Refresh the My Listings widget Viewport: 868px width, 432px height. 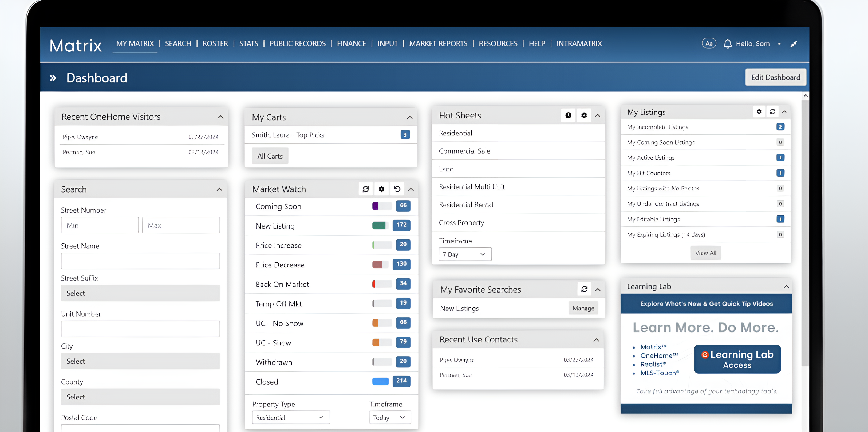pos(772,112)
